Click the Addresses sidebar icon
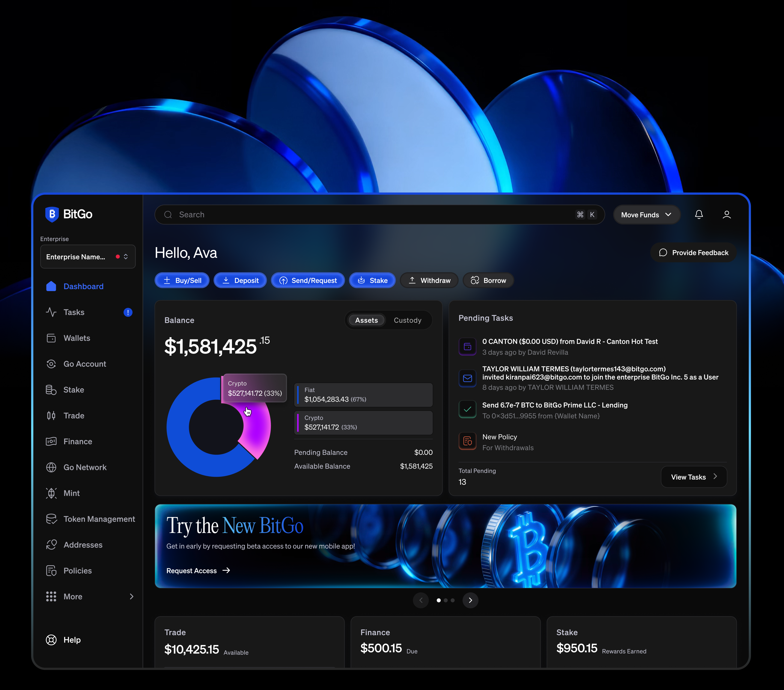Screen dimensions: 784x690 pos(51,545)
